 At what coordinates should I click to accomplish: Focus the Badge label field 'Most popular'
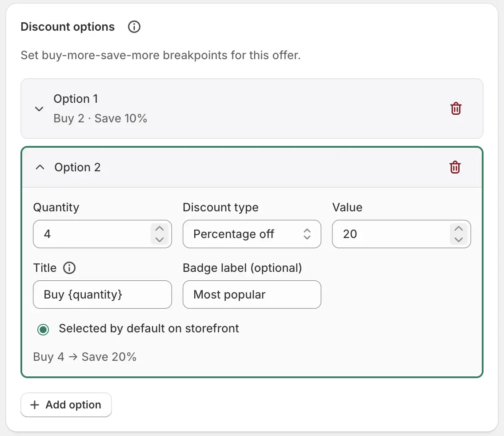pos(252,295)
